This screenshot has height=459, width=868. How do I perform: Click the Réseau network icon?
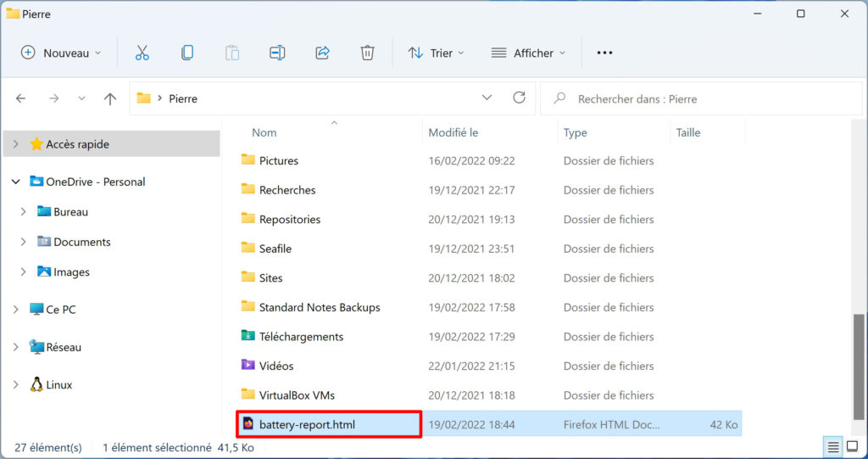click(36, 346)
